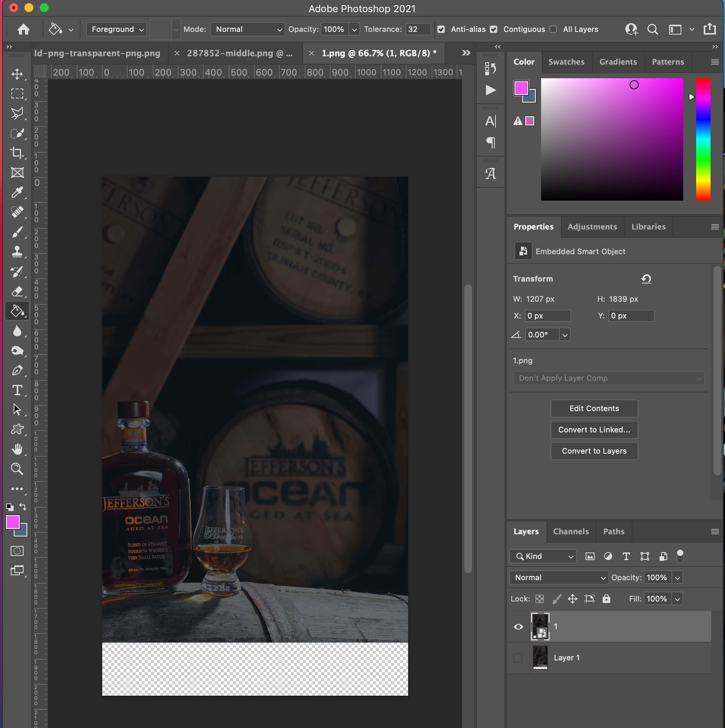725x728 pixels.
Task: Toggle layer filter on/off switch
Action: point(680,556)
